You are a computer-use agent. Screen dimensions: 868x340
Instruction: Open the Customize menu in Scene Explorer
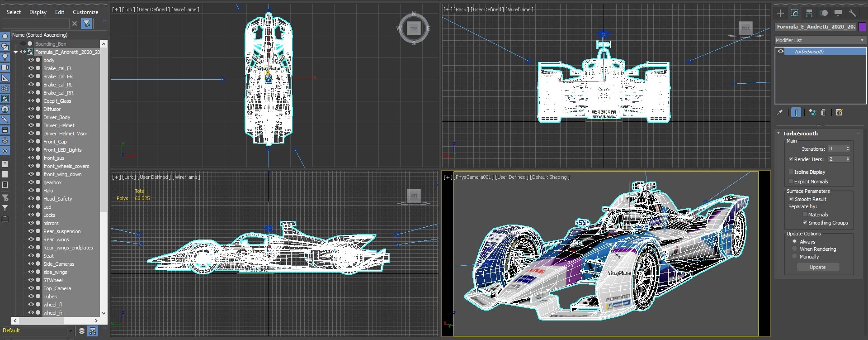[85, 12]
